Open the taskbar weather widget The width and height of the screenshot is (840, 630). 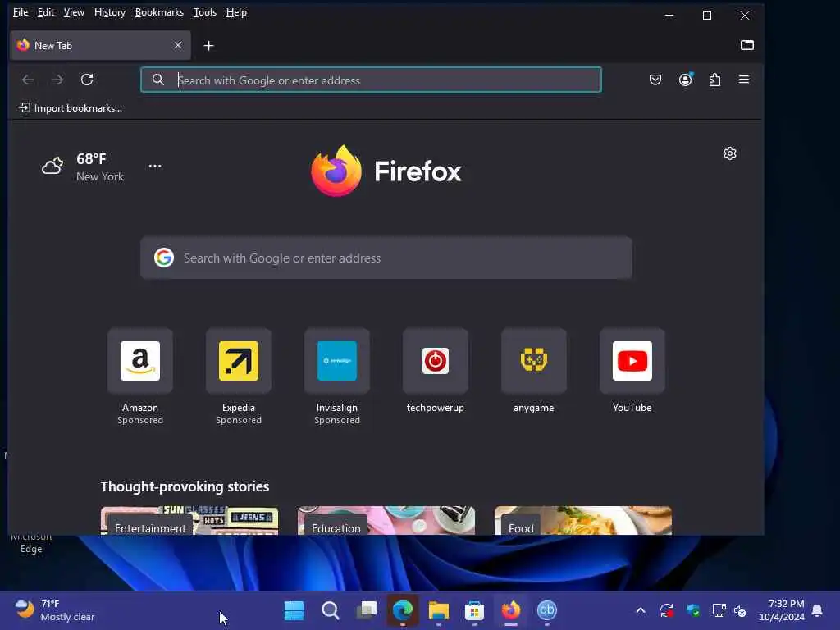click(55, 610)
